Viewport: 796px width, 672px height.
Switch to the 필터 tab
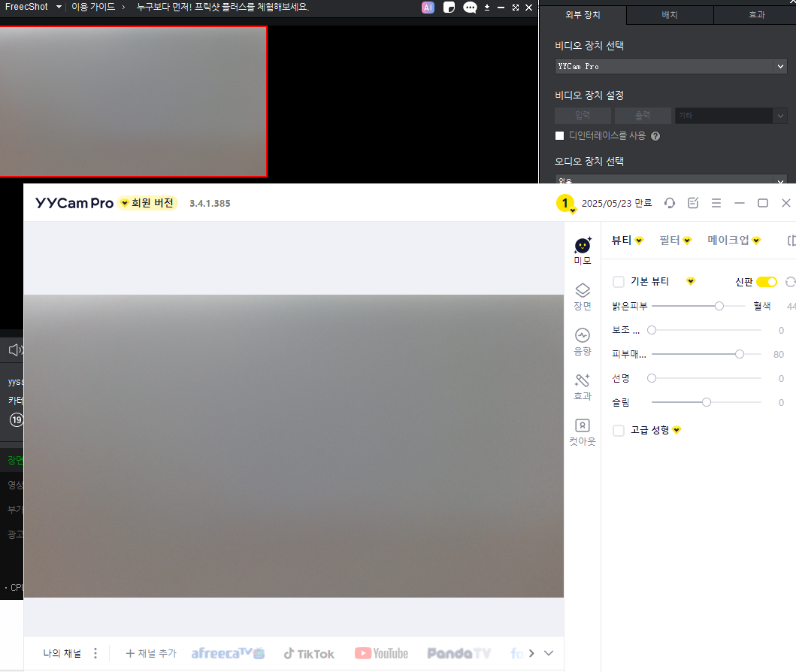point(675,240)
